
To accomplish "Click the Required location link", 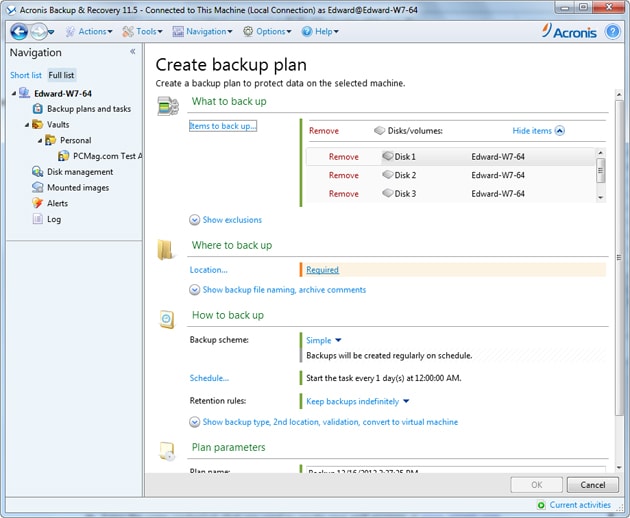I will point(322,270).
